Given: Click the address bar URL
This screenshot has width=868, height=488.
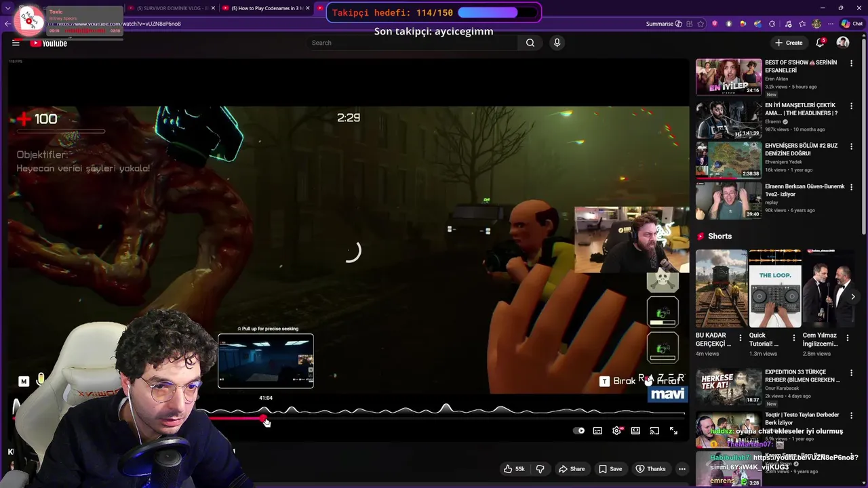Looking at the screenshot, I should [117, 24].
